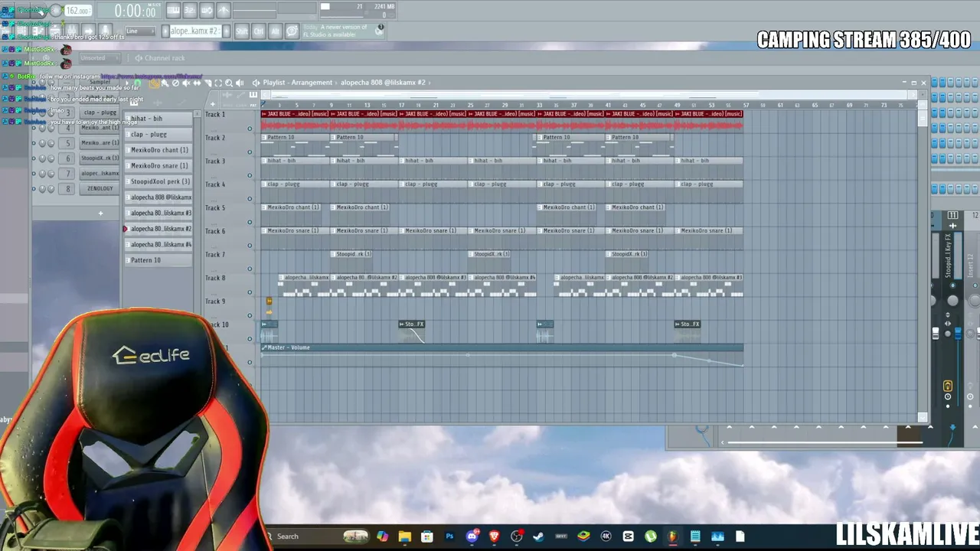Click the FL Studio taskbar icon
This screenshot has height=551, width=980.
point(673,536)
